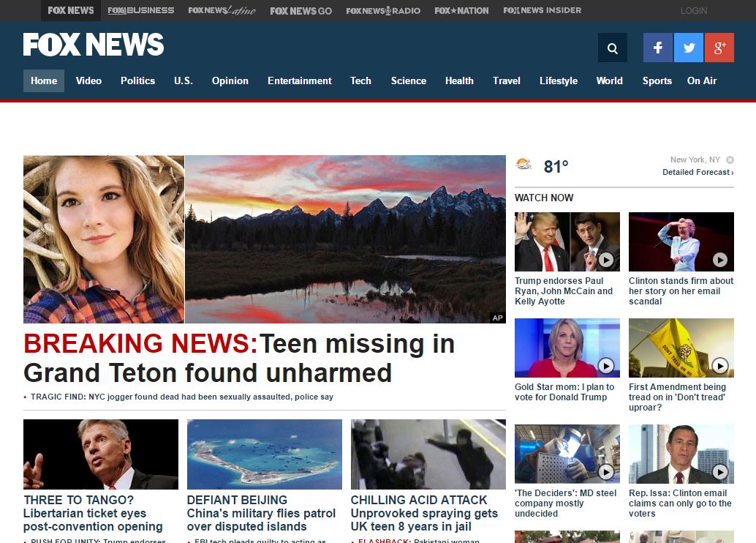Image resolution: width=756 pixels, height=543 pixels.
Task: Open DEFIANT BEIJING military patrol story
Action: point(261,513)
